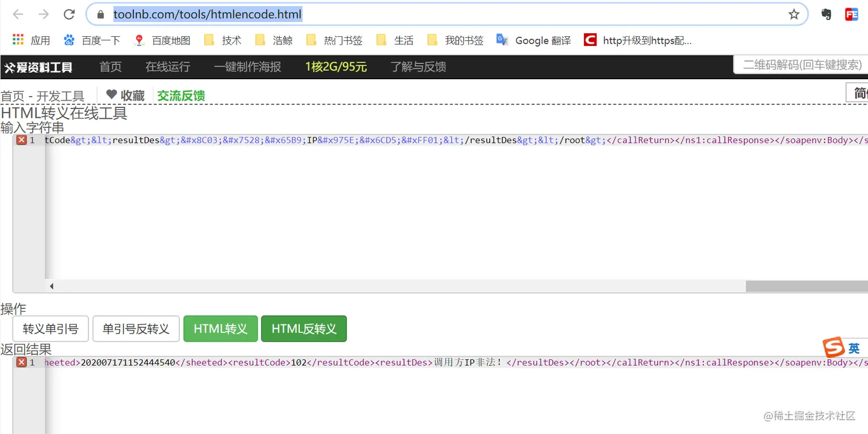Click the 转义单引号 button
868x434 pixels.
click(51, 329)
